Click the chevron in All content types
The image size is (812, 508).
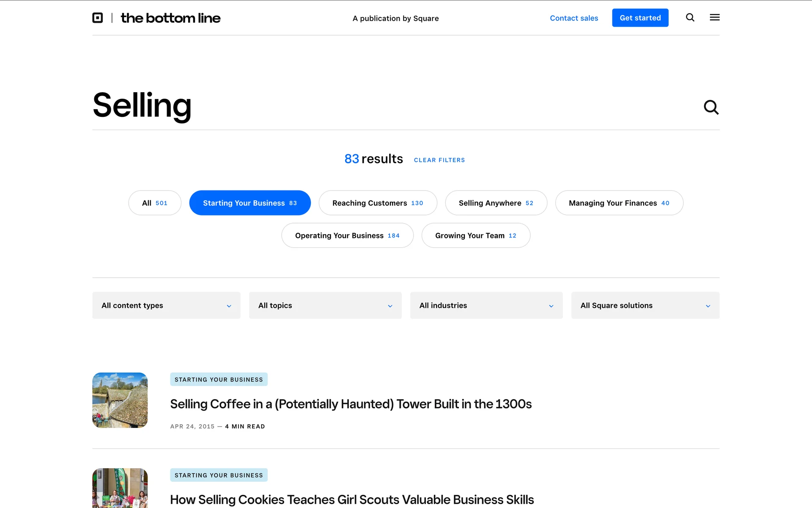(x=229, y=306)
